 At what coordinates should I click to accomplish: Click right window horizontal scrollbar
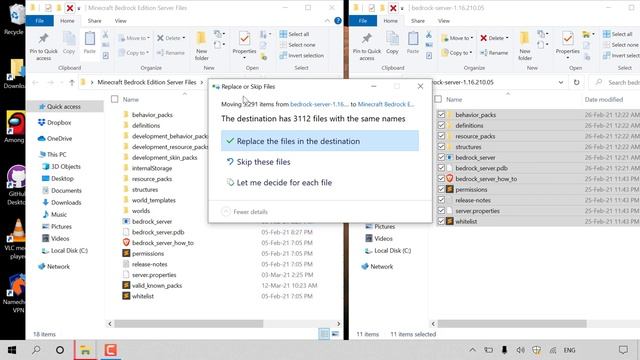512,324
